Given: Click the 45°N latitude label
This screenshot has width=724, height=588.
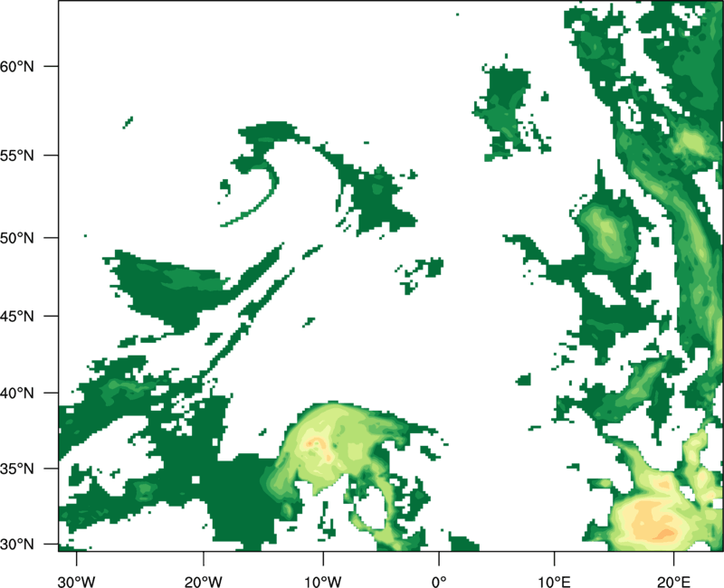Looking at the screenshot, I should point(17,316).
